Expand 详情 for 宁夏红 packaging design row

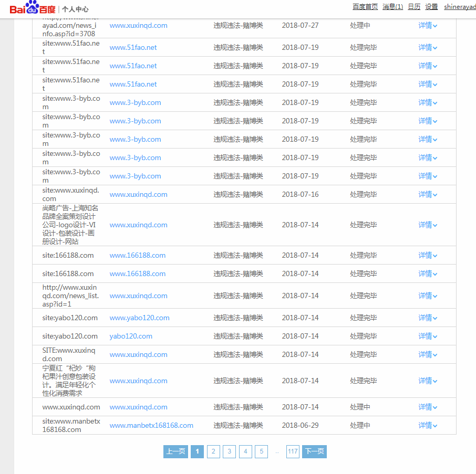pyautogui.click(x=428, y=381)
